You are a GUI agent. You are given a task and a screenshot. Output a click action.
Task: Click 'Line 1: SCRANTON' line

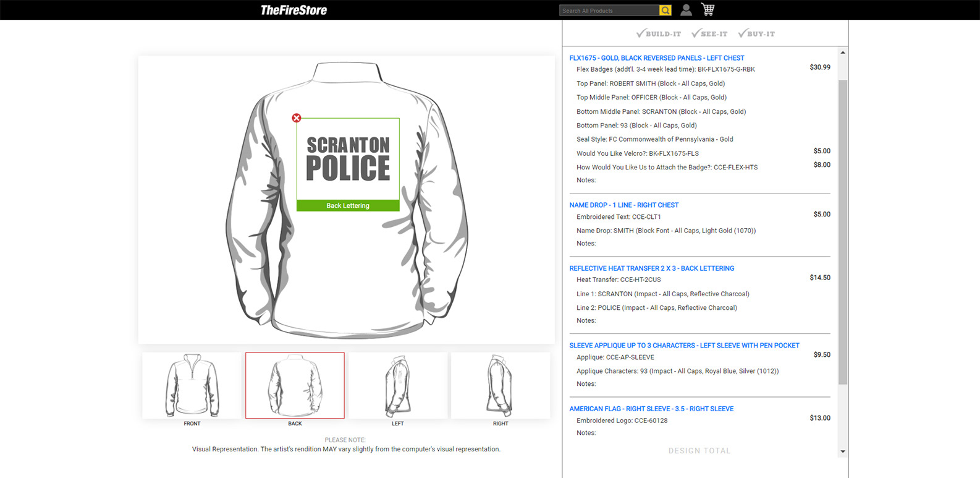[663, 294]
